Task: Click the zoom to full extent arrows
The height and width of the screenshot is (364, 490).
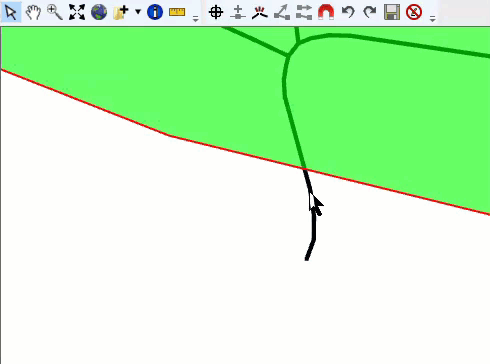Action: coord(77,13)
